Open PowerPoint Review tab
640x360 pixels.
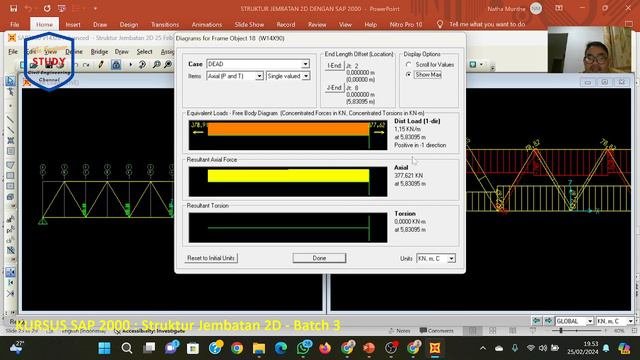(317, 24)
